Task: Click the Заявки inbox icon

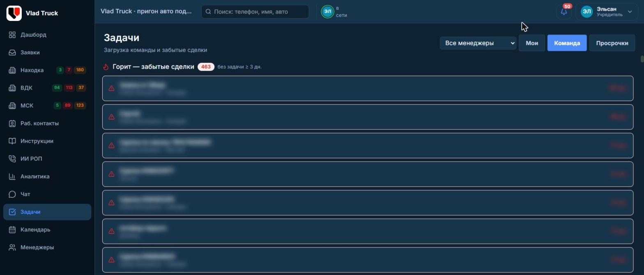Action: point(12,53)
